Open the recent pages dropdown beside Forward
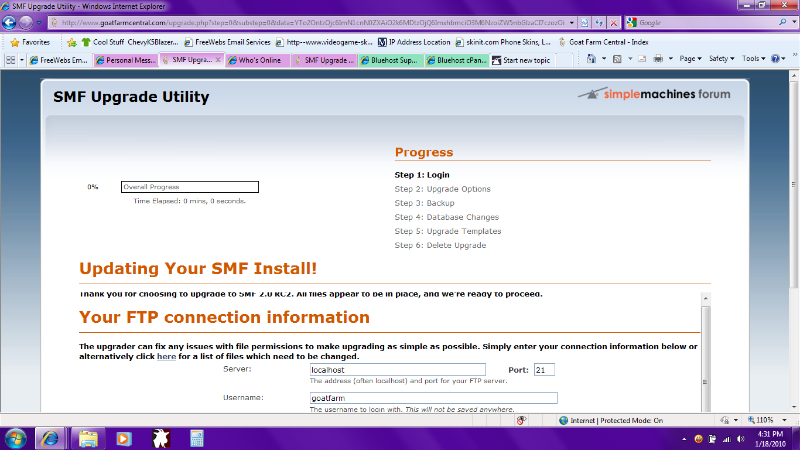Image resolution: width=800 pixels, height=450 pixels. 39,23
